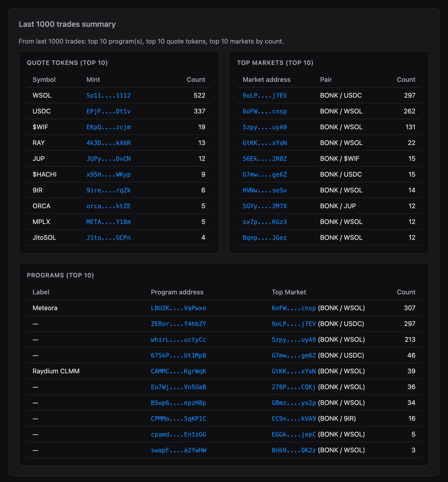Click program address whirL....uctyCc
The height and width of the screenshot is (482, 448).
coord(179,339)
